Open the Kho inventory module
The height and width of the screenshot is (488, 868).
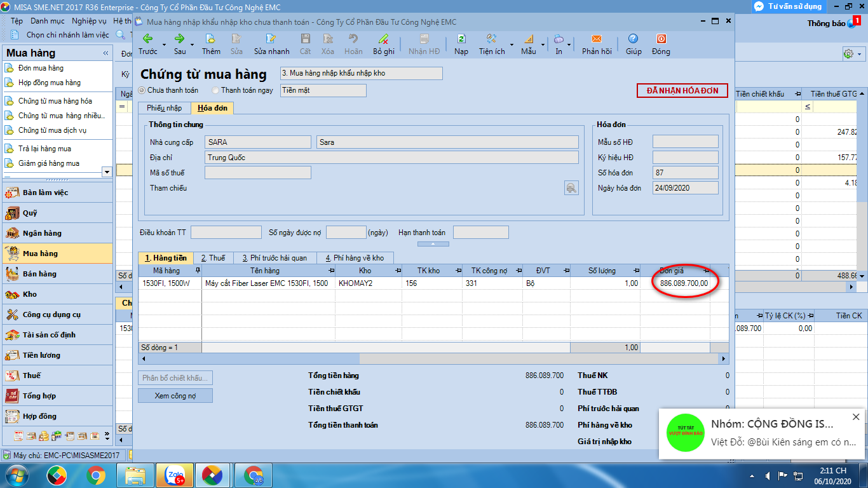coord(57,294)
